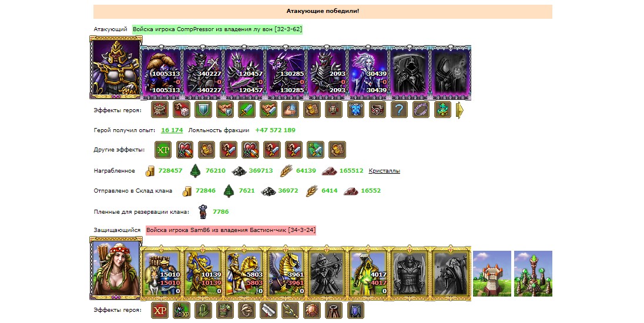
Task: Click the defender hero portrait with flower wreath
Action: pyautogui.click(x=116, y=268)
